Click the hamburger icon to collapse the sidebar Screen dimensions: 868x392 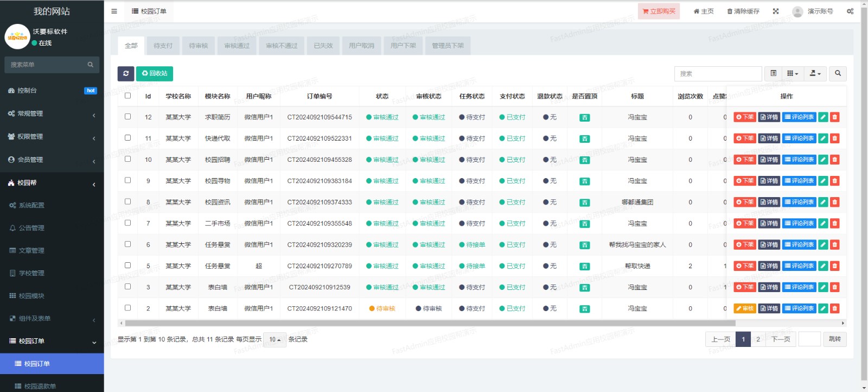114,11
